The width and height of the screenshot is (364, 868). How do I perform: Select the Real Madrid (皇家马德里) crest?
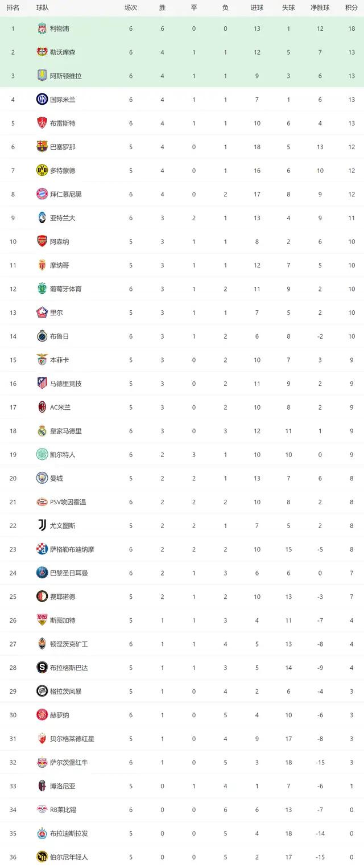(x=42, y=431)
